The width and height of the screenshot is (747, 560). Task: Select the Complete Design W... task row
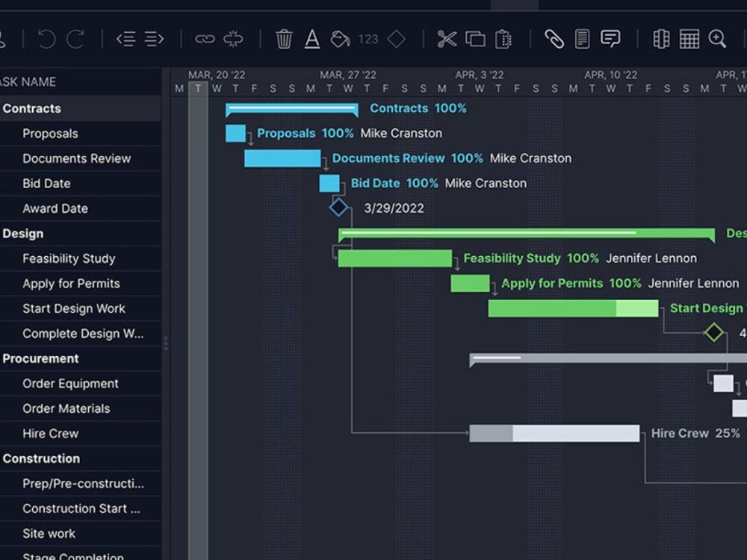80,334
